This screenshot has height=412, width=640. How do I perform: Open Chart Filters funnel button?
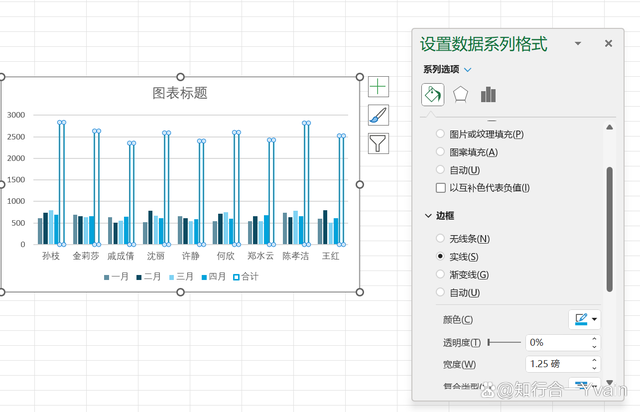click(378, 143)
